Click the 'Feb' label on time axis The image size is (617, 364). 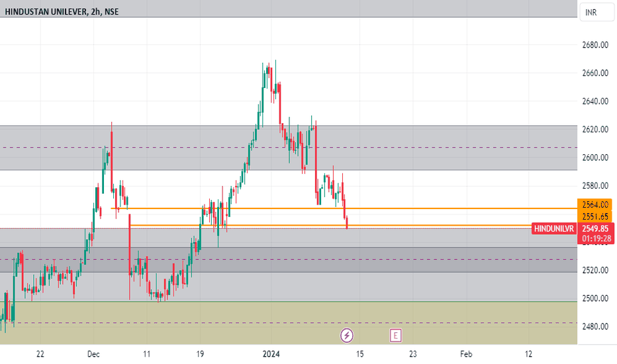click(466, 354)
